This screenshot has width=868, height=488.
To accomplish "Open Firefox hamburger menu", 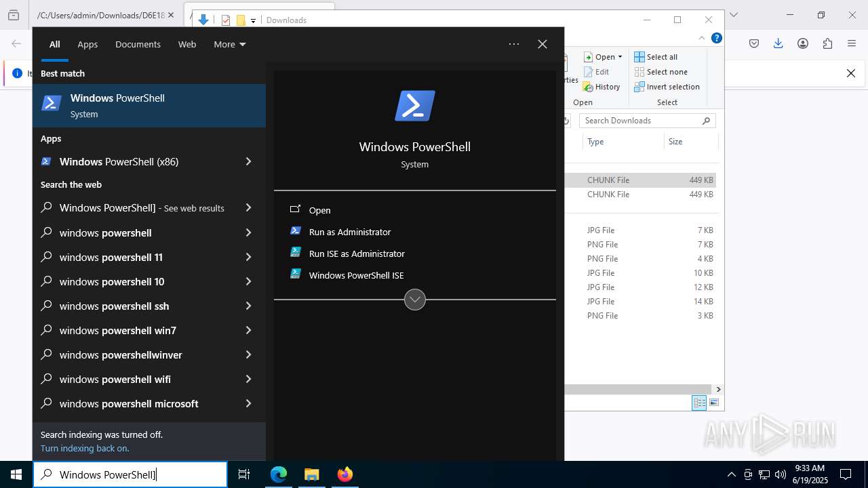I will (852, 43).
